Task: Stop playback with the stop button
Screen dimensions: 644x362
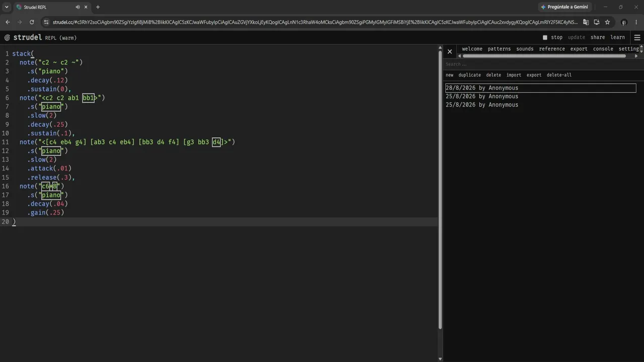Action: pos(552,37)
